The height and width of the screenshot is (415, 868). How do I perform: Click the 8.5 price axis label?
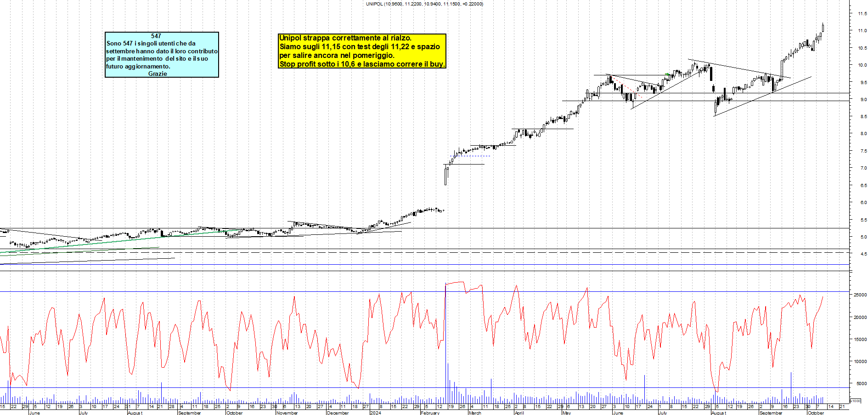pos(863,117)
